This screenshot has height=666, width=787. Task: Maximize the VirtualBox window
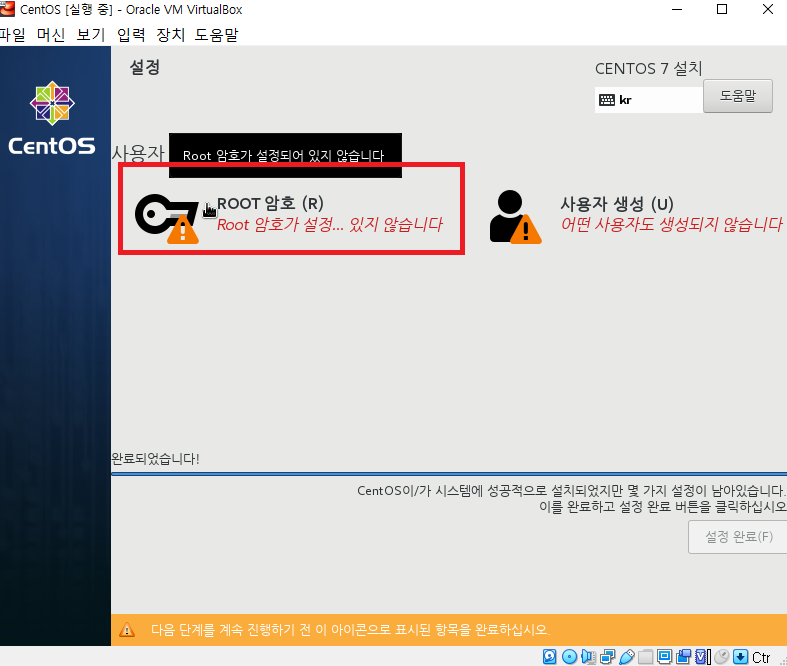click(722, 9)
